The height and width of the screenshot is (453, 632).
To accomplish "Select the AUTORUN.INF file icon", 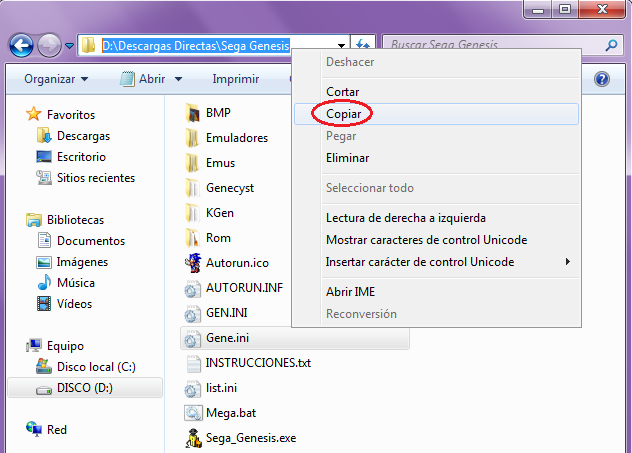I will coord(193,289).
